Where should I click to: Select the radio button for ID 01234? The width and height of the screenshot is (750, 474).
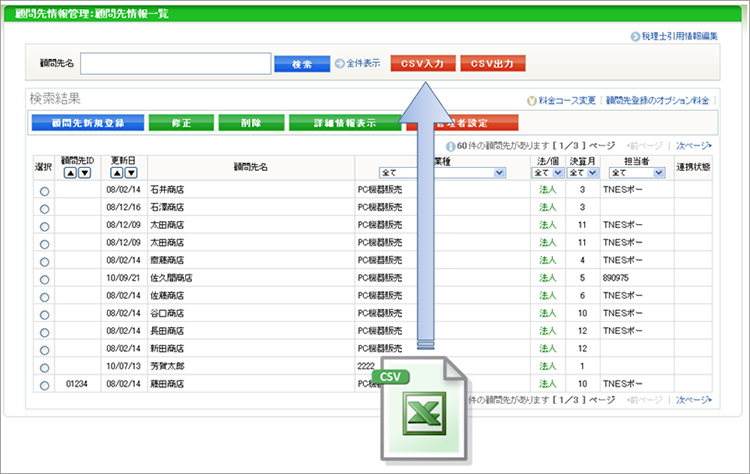tap(44, 386)
